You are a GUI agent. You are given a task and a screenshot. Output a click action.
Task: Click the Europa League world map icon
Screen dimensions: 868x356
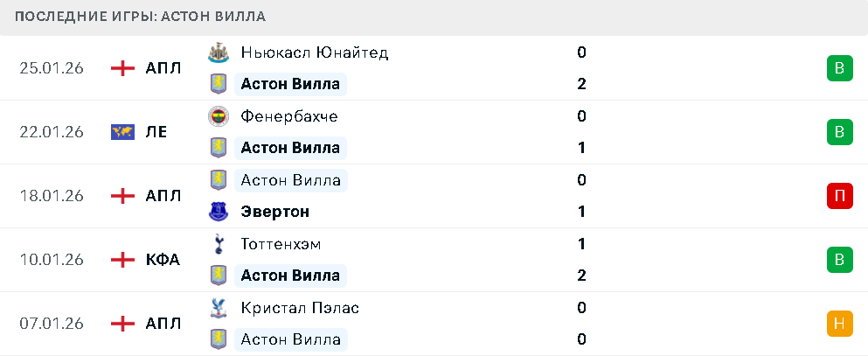click(122, 132)
